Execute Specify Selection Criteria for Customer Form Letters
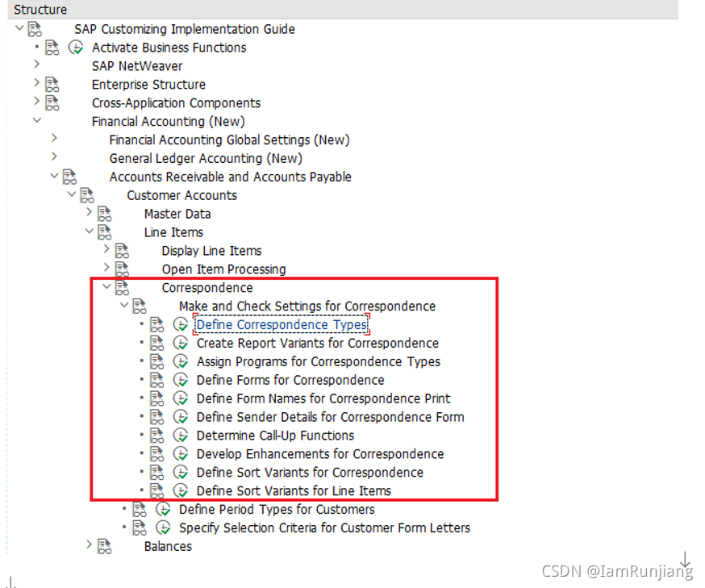This screenshot has width=705, height=588. 163,528
